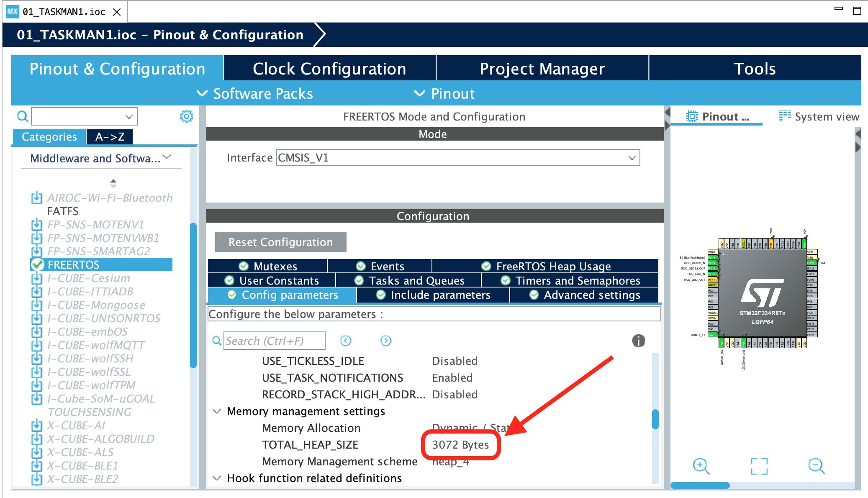Open the FreeRTOS Heap Usage tab

[x=545, y=266]
